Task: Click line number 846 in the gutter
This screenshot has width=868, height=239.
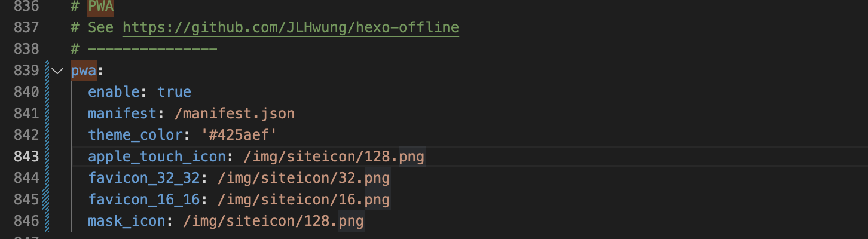Action: 26,221
